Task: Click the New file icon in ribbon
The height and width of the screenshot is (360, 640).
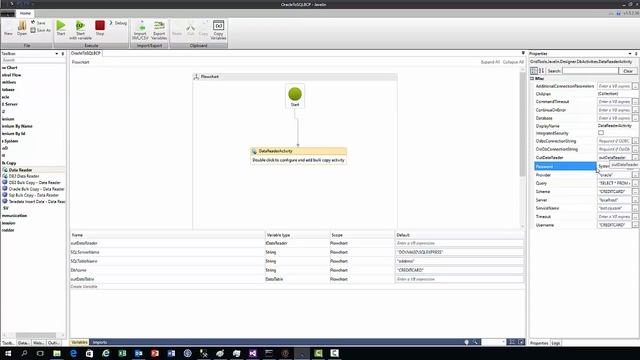Action: click(x=8, y=29)
